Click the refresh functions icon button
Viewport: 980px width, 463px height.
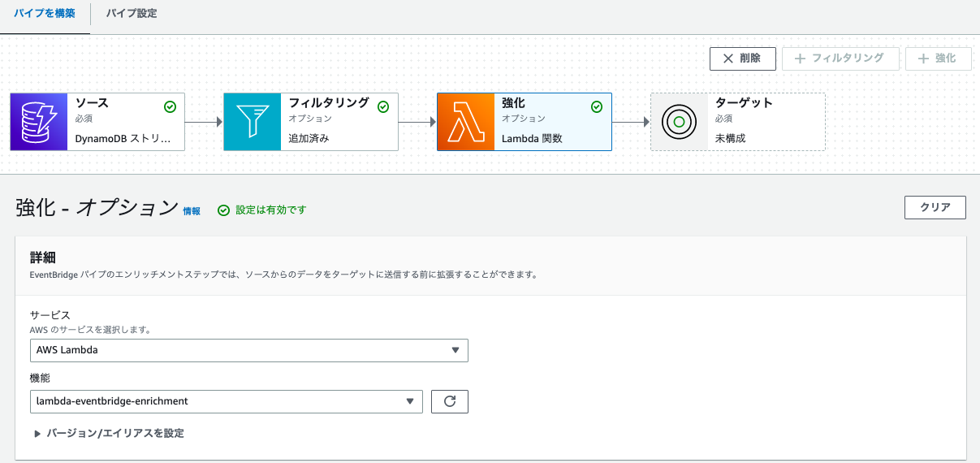450,401
